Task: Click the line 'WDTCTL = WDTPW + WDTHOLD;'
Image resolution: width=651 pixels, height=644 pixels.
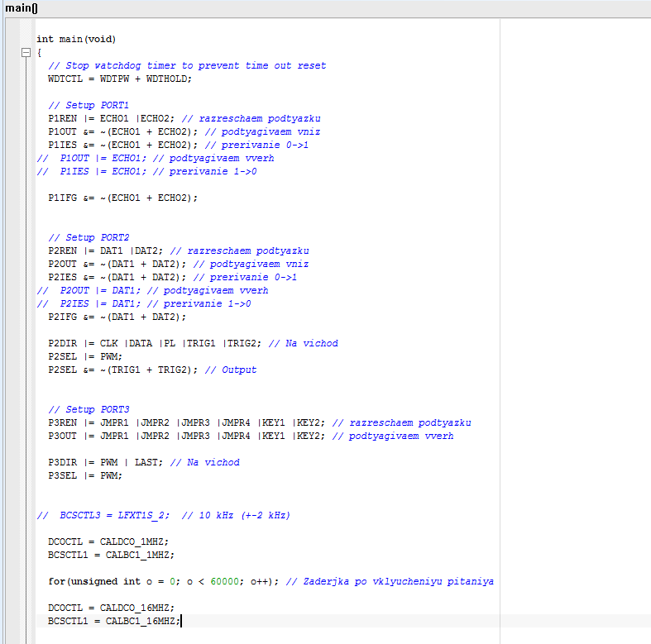Action: click(x=120, y=79)
